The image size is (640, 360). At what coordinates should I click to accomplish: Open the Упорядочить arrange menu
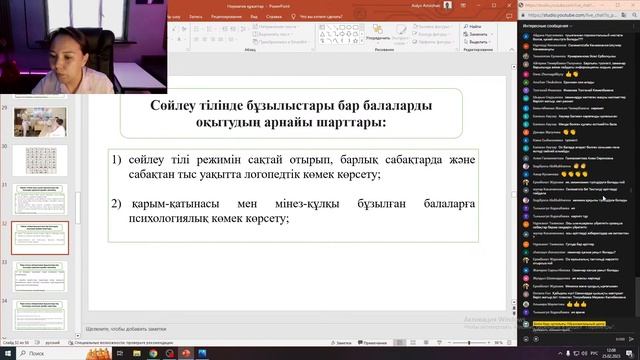(378, 33)
